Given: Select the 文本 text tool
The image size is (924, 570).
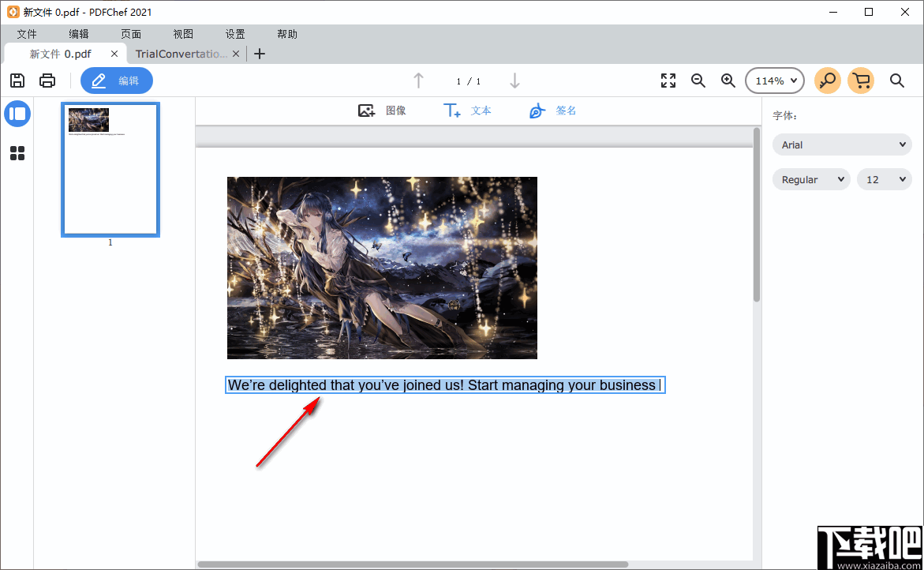Looking at the screenshot, I should (x=467, y=111).
